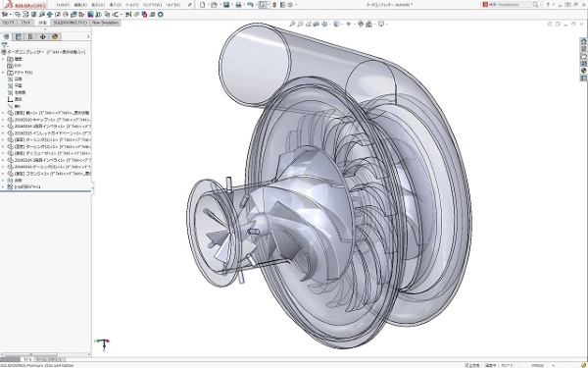Screen dimensions: 588x368
Task: Expand the フランジ component in the tree
Action: click(3, 174)
